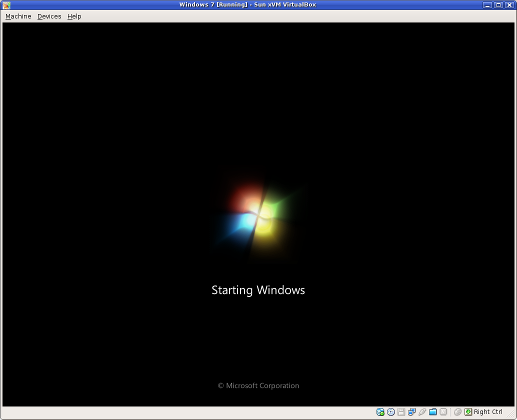This screenshot has height=420, width=517.
Task: Open the Devices menu
Action: click(49, 16)
